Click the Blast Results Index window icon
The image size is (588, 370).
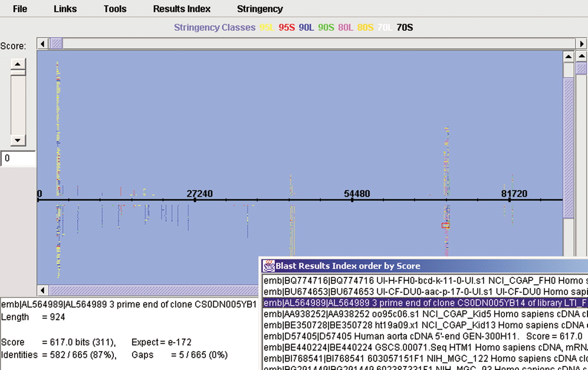(x=268, y=266)
